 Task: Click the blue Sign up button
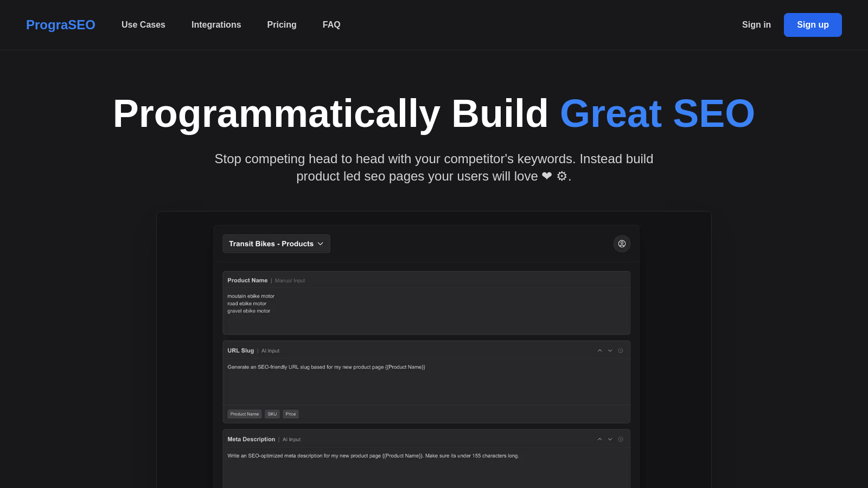click(x=813, y=25)
